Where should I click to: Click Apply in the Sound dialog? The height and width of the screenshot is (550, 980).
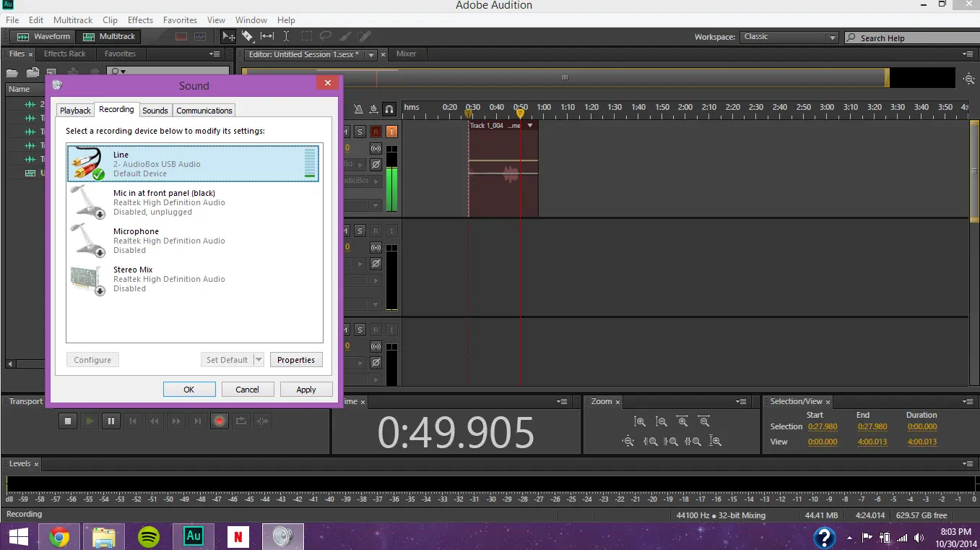[306, 390]
